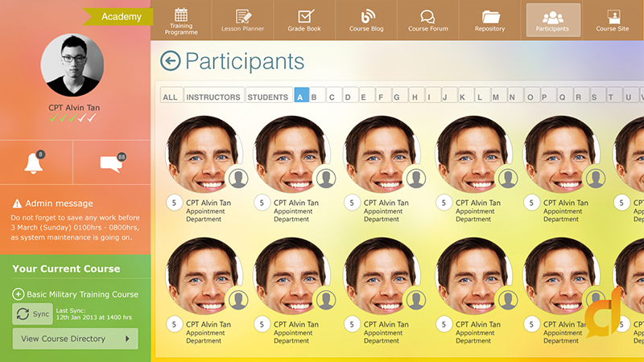Screen dimensions: 644x362
Task: Open the Repository folder icon
Action: click(x=490, y=16)
